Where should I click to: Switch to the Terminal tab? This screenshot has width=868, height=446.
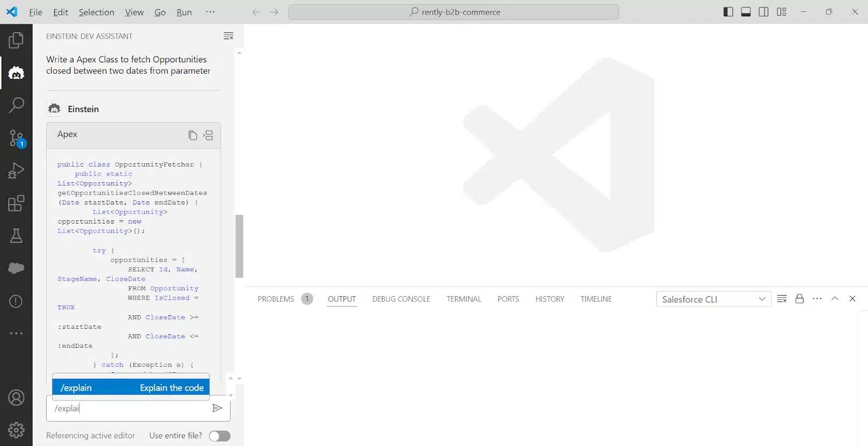[464, 299]
